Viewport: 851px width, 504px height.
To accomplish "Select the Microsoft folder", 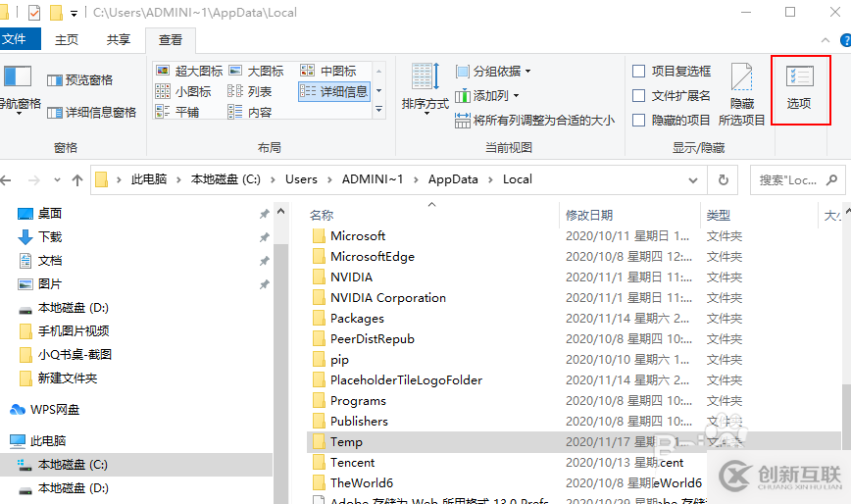I will point(358,236).
